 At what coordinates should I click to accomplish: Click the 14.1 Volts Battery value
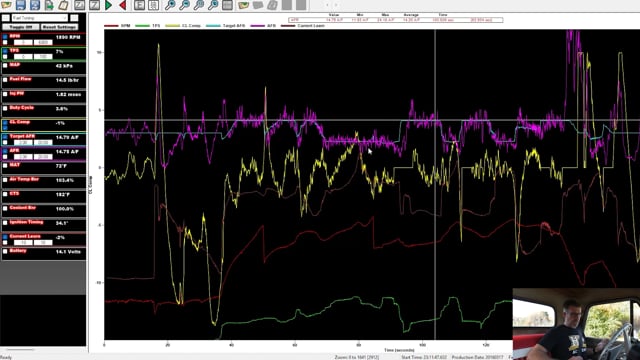68,251
